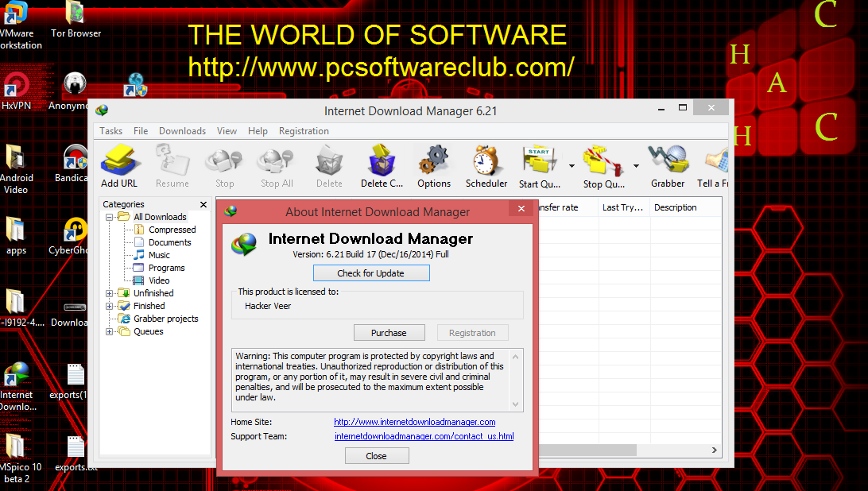This screenshot has height=491, width=868.
Task: Close the Categories panel
Action: [203, 204]
